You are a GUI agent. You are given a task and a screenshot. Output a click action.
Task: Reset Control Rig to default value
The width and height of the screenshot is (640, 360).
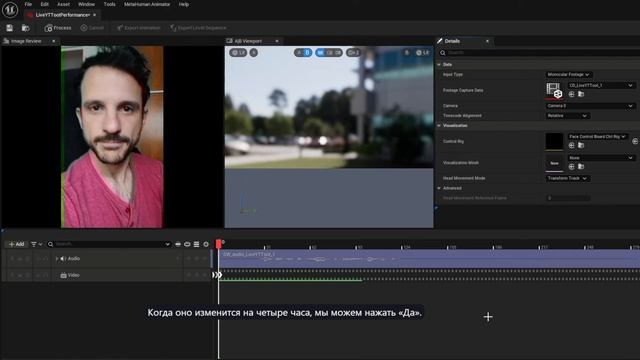click(x=635, y=141)
